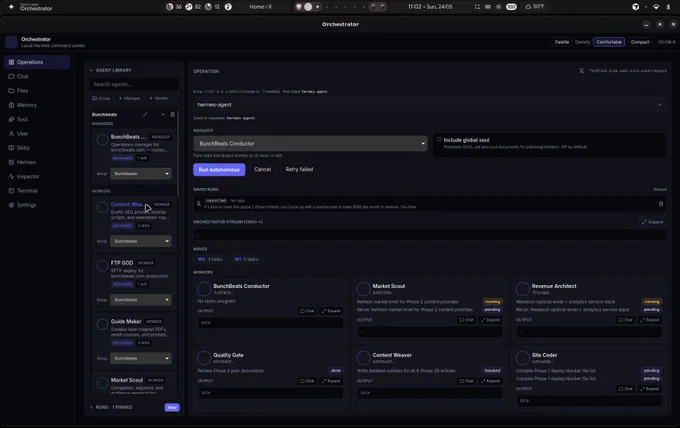Click the Quality Gate worker avatar
The image size is (680, 428).
pos(204,358)
